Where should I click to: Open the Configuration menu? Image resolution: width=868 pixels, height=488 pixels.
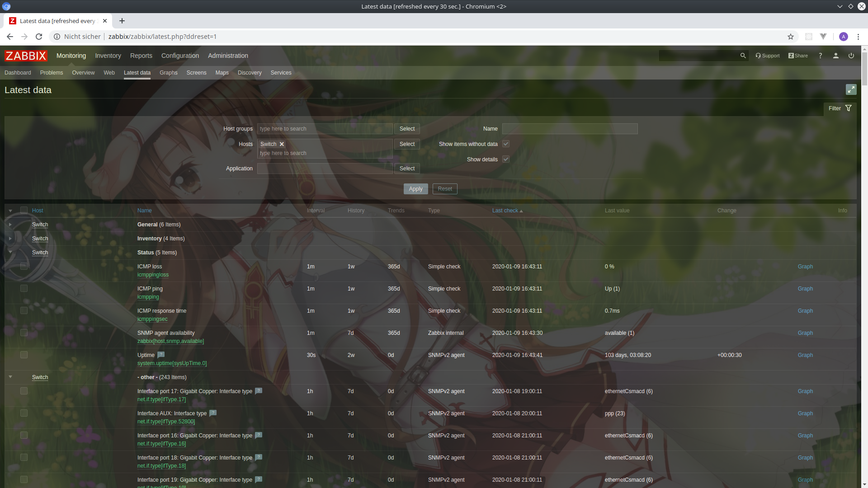click(x=180, y=56)
